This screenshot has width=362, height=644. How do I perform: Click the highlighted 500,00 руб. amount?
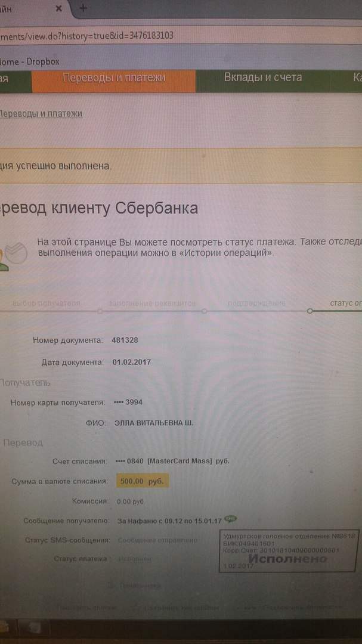click(x=142, y=482)
